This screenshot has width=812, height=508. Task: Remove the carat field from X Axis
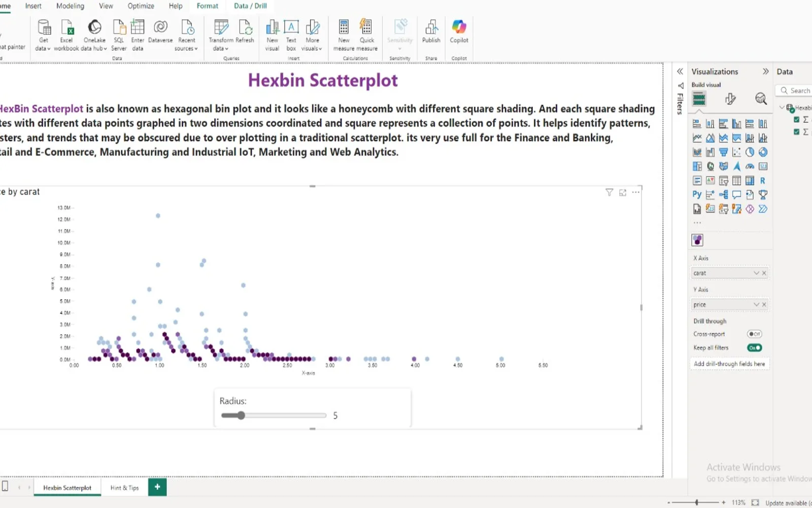(764, 273)
